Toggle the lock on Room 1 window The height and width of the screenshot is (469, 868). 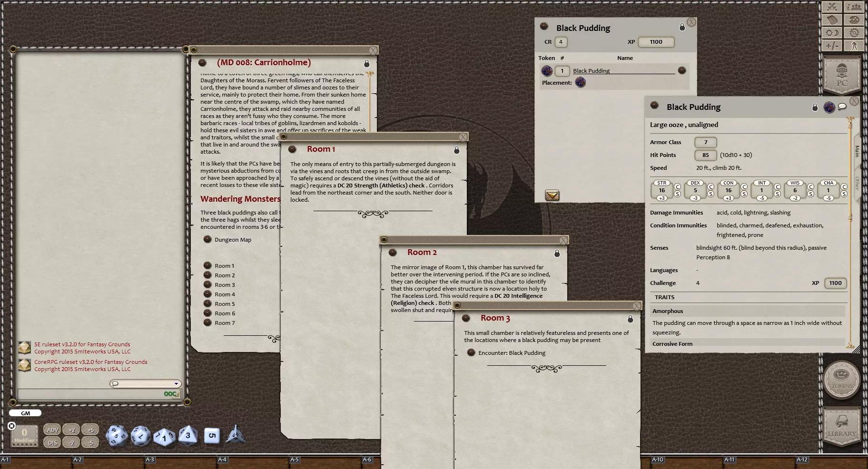tap(456, 150)
